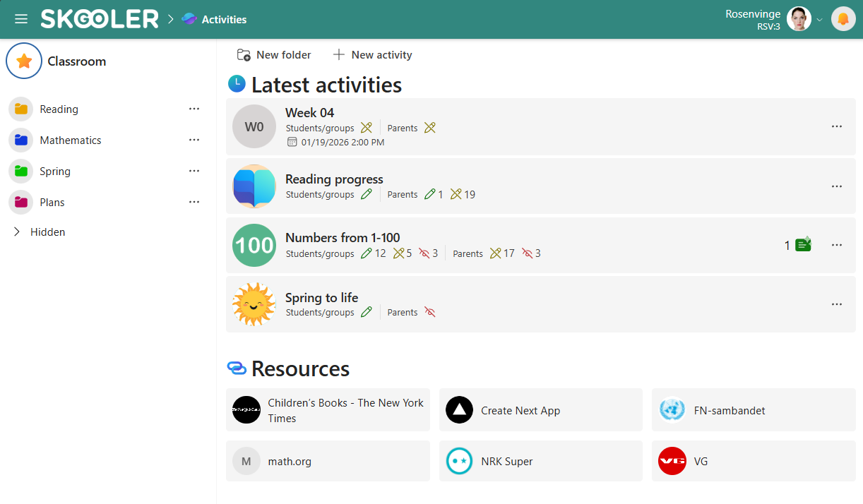The height and width of the screenshot is (504, 863).
Task: Open the FN-sambandet resource
Action: point(754,410)
